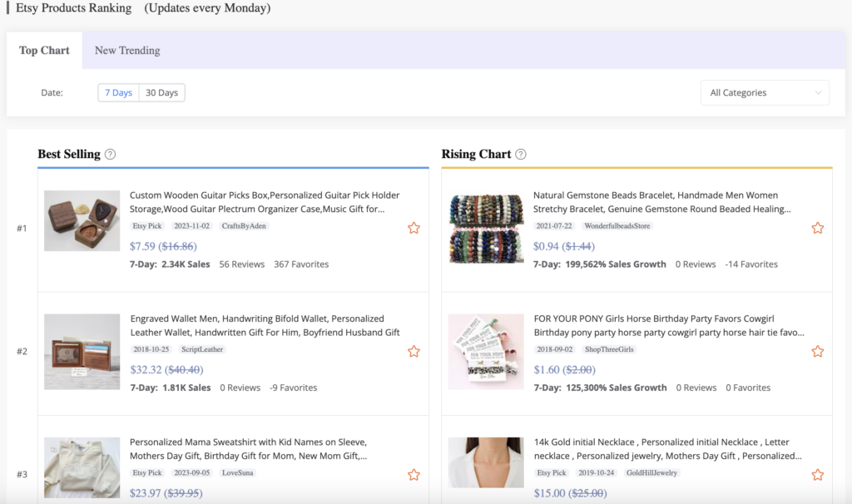852x504 pixels.
Task: Open the gold initial necklace product image
Action: (x=486, y=462)
